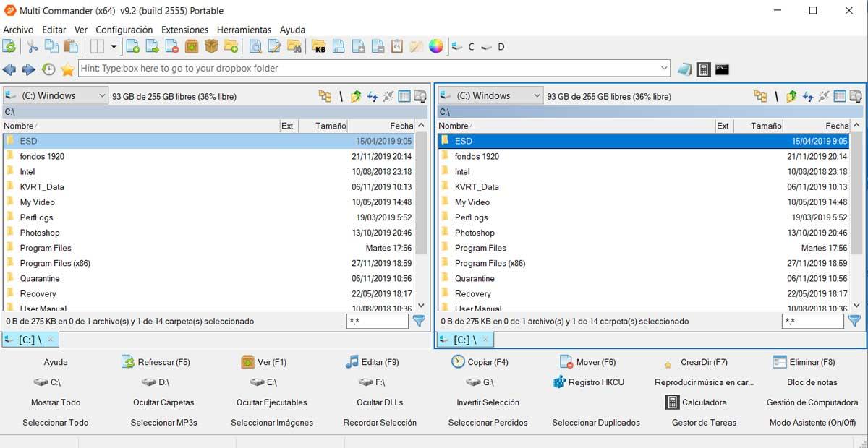Click the back arrow navigation icon
Image resolution: width=868 pixels, height=448 pixels.
[9, 69]
